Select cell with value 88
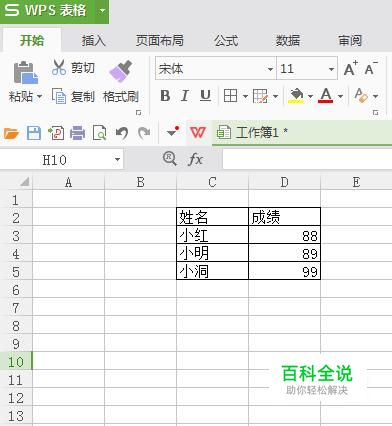The image size is (392, 426). 284,235
